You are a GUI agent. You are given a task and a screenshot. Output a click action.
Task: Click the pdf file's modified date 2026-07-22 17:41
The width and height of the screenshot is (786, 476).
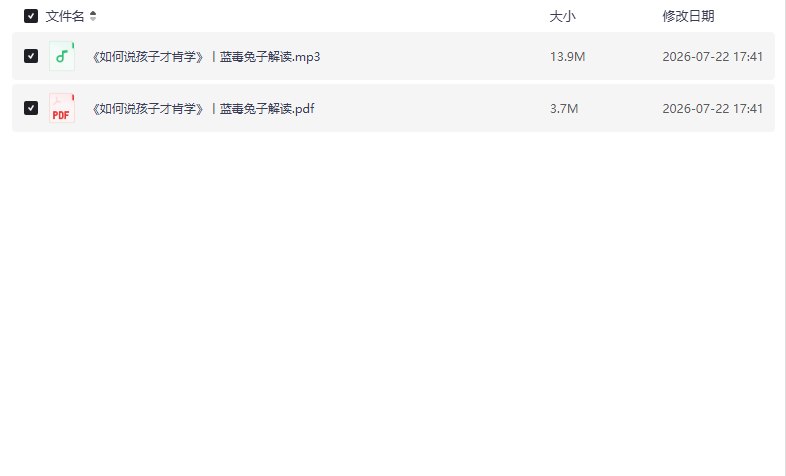point(713,109)
